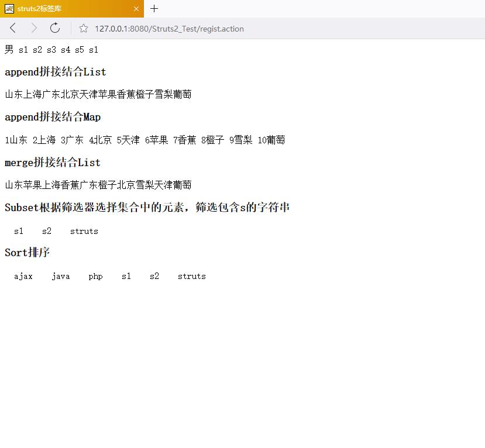The image size is (485, 448).
Task: Click the heading append拼接结合Map
Action: pyautogui.click(x=53, y=117)
